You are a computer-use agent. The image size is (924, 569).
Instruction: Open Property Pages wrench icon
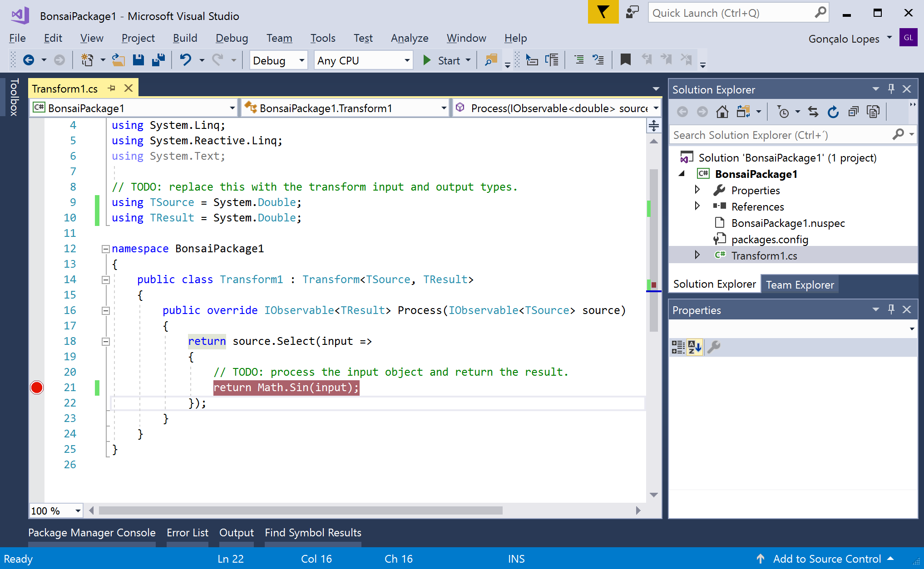click(714, 347)
